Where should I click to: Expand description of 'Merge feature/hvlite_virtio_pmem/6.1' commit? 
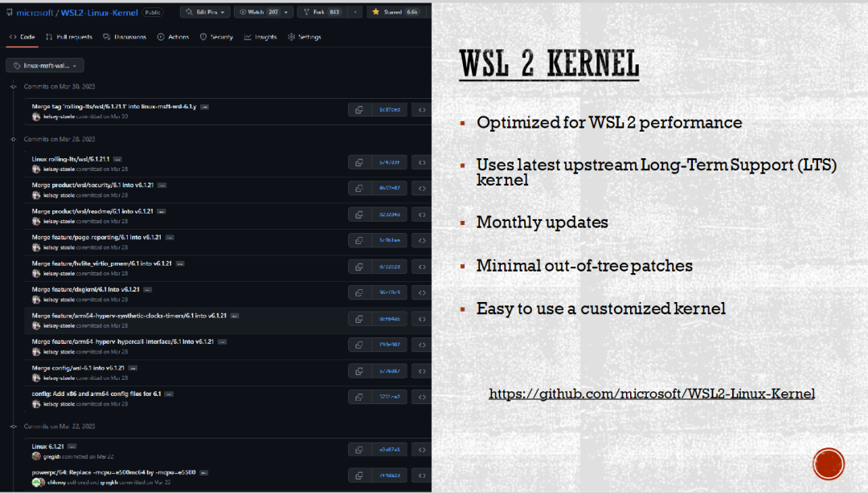click(x=180, y=264)
